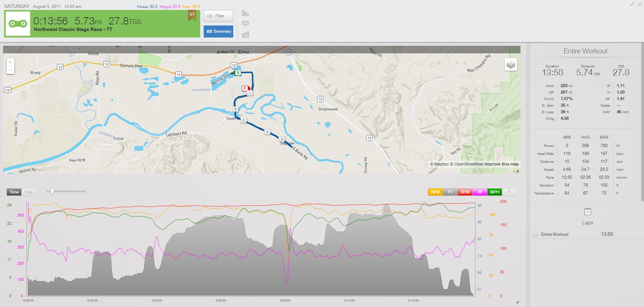The height and width of the screenshot is (307, 644).
Task: Click the Laps list icon
Action: coord(587,212)
